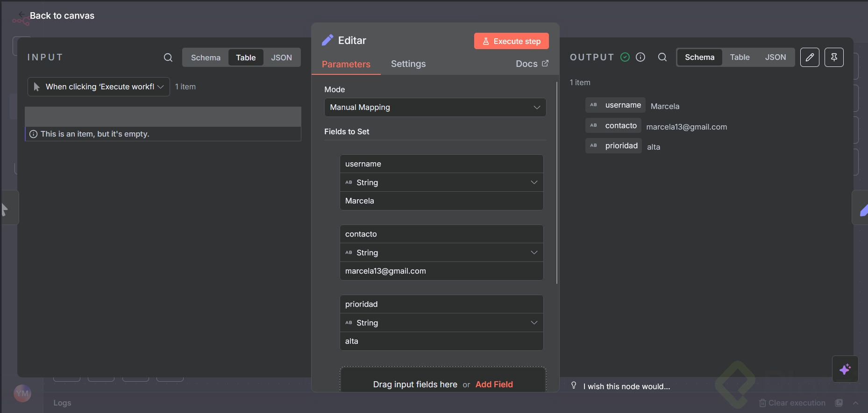The image size is (868, 413).
Task: Click the type icon beside contacto output
Action: (x=593, y=125)
